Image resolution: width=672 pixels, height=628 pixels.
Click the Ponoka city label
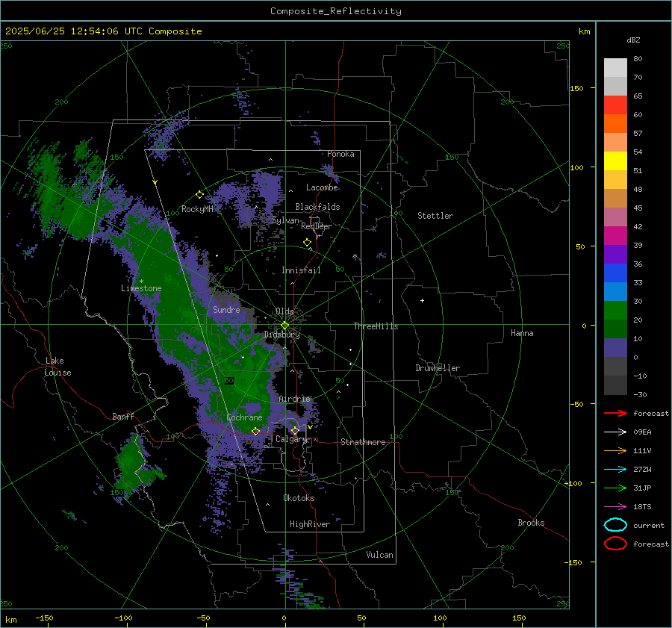pos(340,154)
